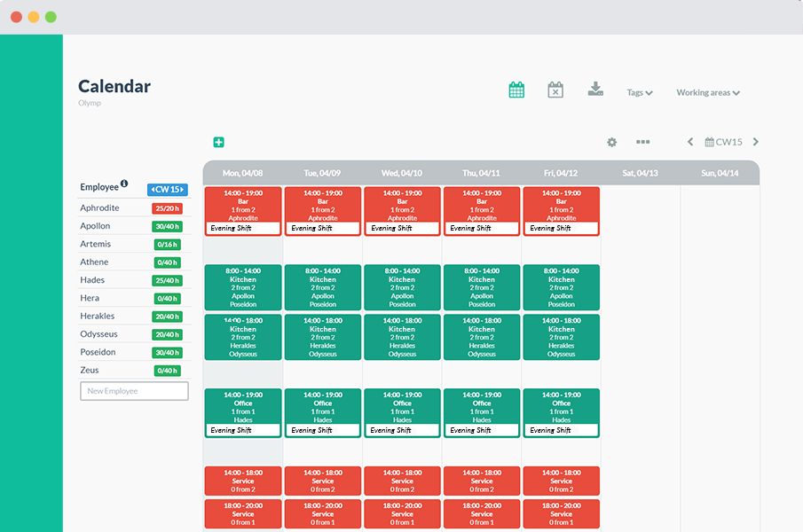Viewport: 803px width, 532px height.
Task: Expand the Working areas dropdown
Action: [706, 92]
